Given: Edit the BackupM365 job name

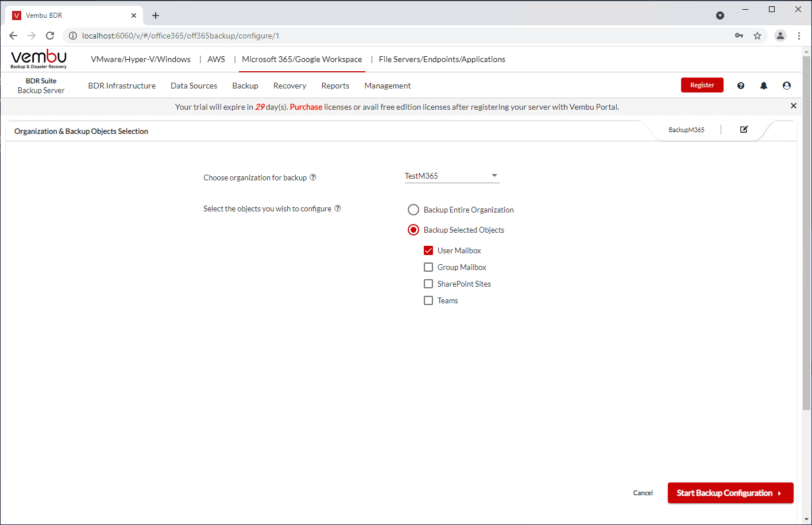Looking at the screenshot, I should click(x=744, y=129).
